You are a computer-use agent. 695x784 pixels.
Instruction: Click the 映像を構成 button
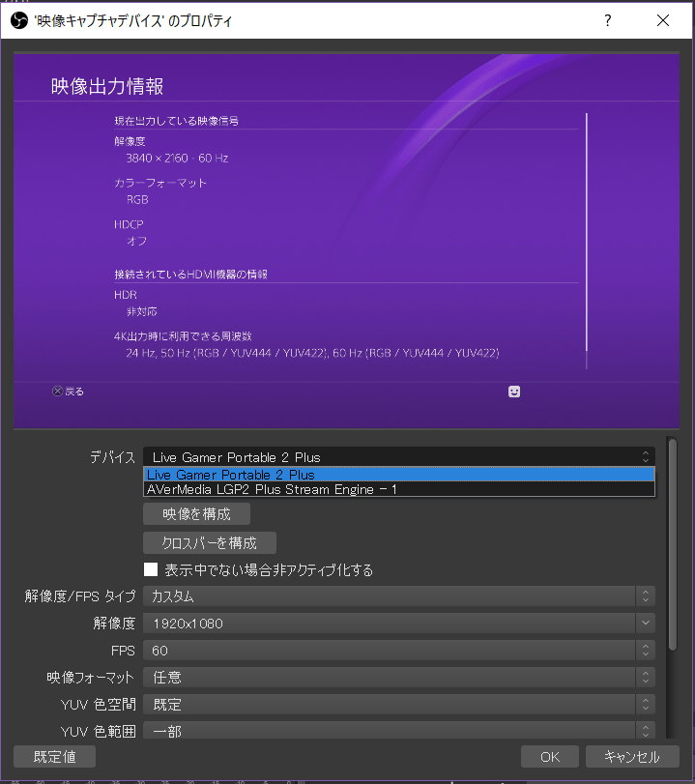point(196,514)
